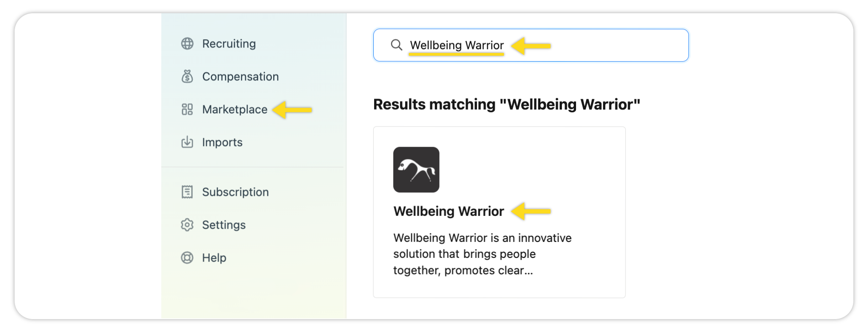Click the Recruiting globe icon
This screenshot has height=336, width=868.
187,44
